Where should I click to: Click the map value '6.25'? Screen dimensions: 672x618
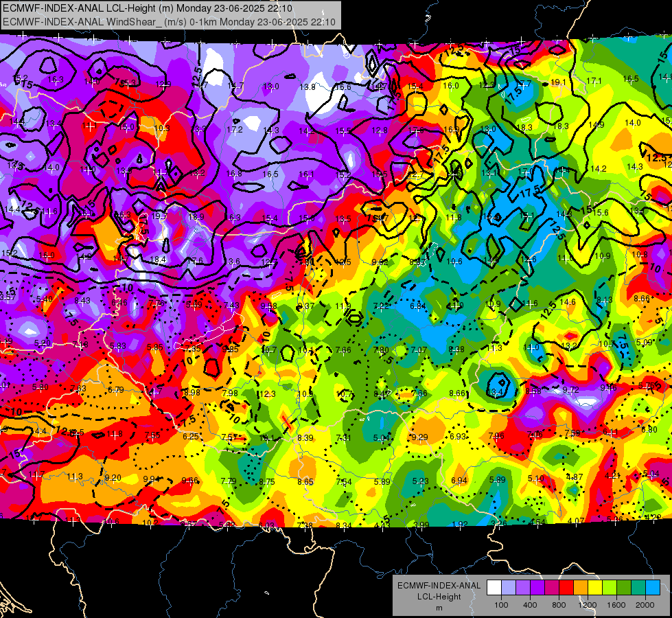[191, 436]
